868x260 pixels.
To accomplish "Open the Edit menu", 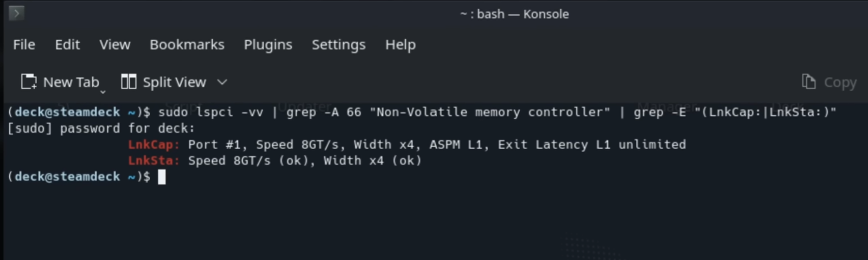I will [67, 44].
